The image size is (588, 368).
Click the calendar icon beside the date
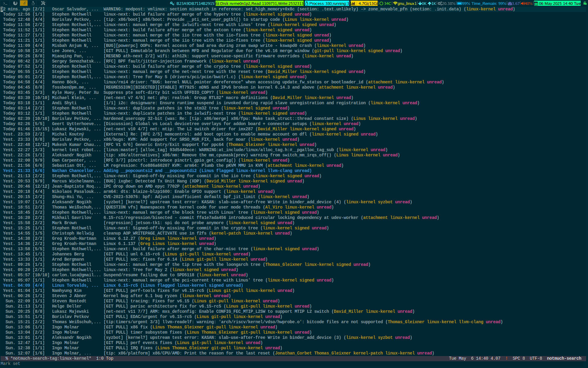click(537, 4)
